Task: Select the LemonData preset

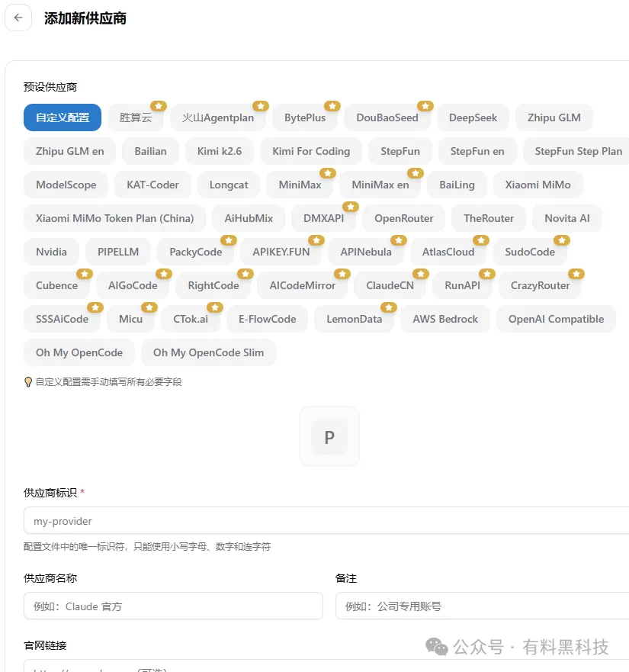Action: click(x=355, y=319)
